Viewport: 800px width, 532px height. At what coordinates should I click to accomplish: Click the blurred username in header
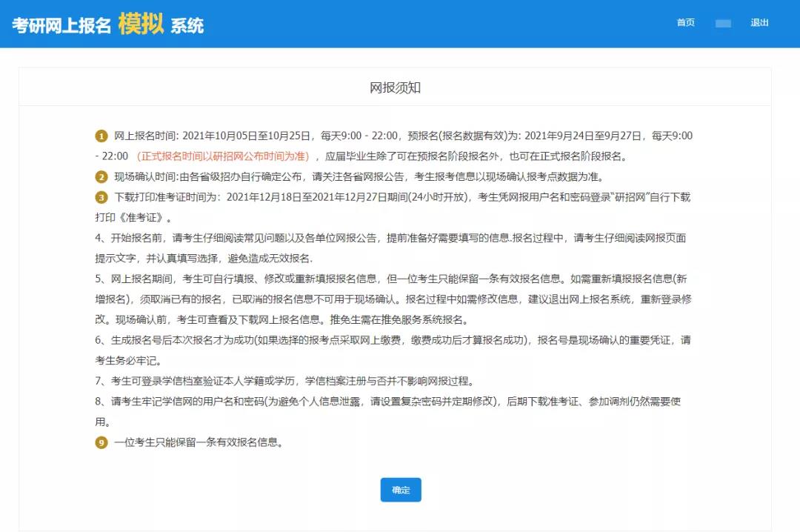click(723, 24)
